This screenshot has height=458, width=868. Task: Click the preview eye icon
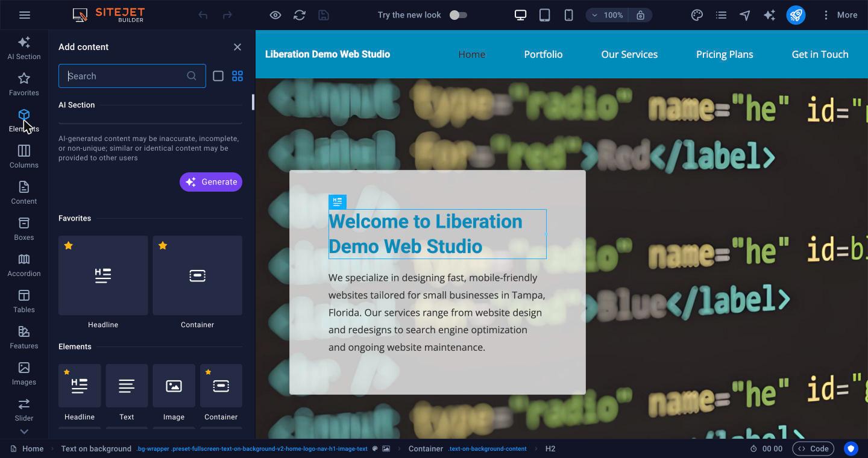[x=275, y=15]
